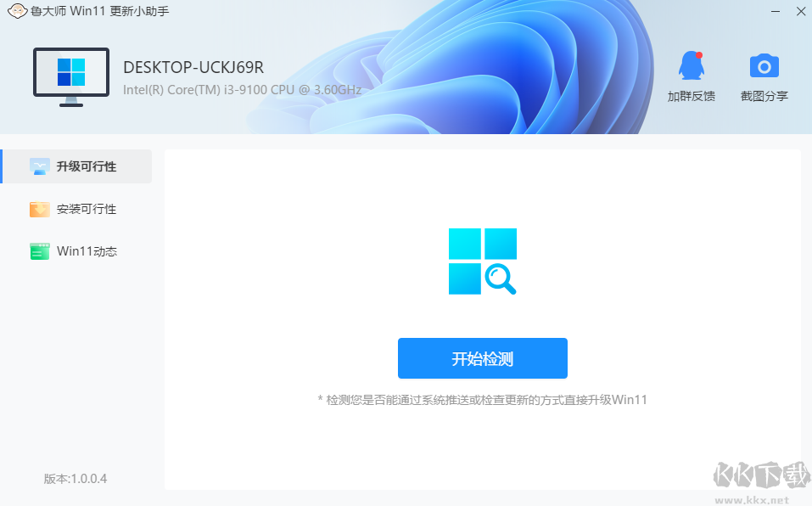Screen dimensions: 812x506
Task: Click the monitor computer icon
Action: coord(71,77)
